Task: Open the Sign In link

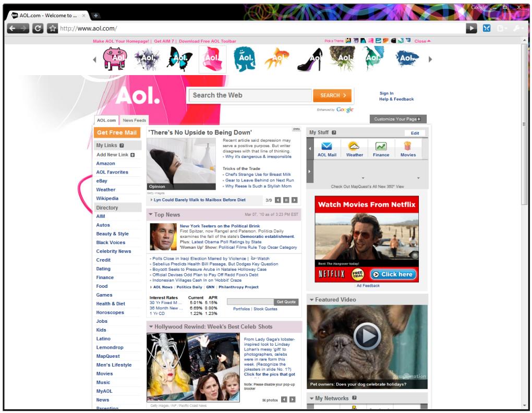Action: tap(386, 93)
